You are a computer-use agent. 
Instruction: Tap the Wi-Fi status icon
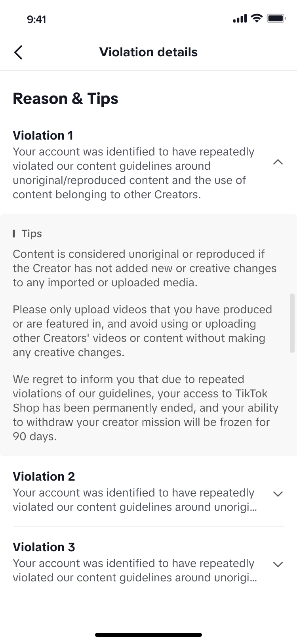[x=257, y=18]
